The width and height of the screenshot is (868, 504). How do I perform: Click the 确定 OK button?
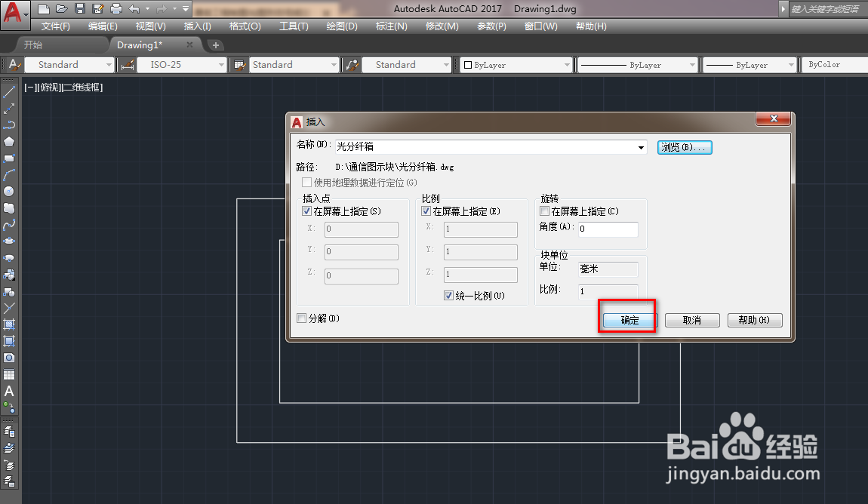629,321
